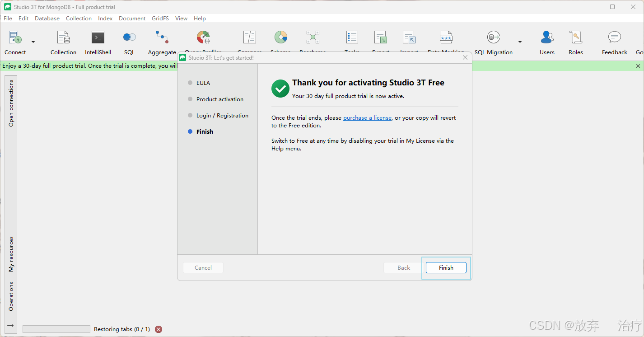
Task: Click the Cancel button in the dialog
Action: point(203,268)
